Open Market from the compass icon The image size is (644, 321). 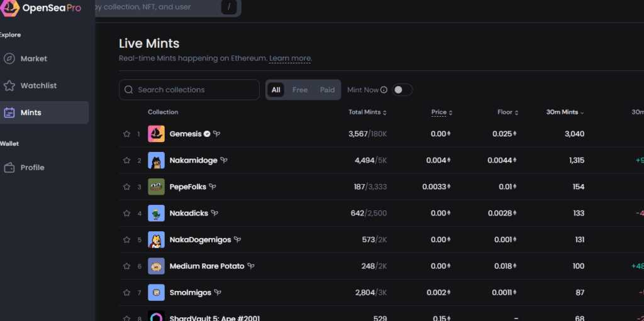coord(9,58)
